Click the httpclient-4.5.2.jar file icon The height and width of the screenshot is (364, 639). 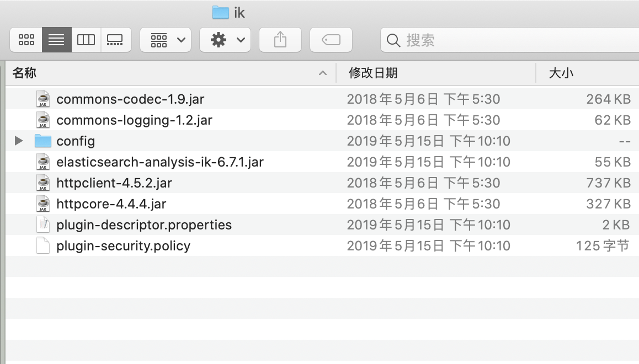coord(43,183)
